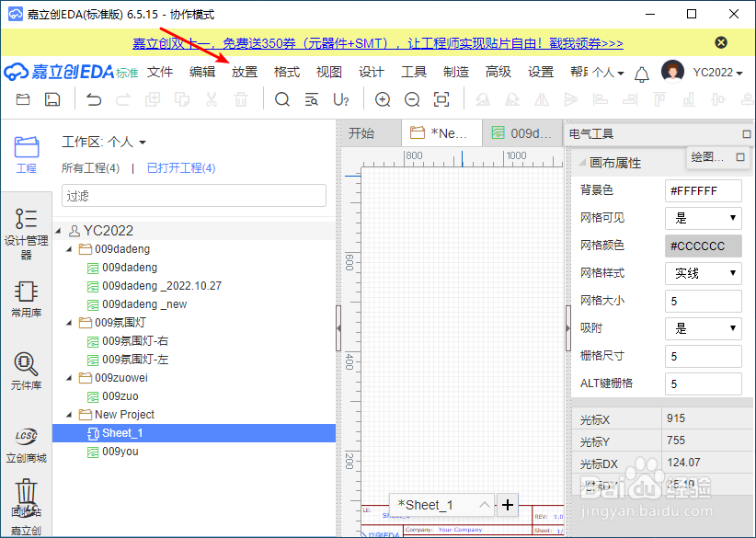This screenshot has height=538, width=756.
Task: Zoom out with the minus magnifier
Action: coord(412,100)
